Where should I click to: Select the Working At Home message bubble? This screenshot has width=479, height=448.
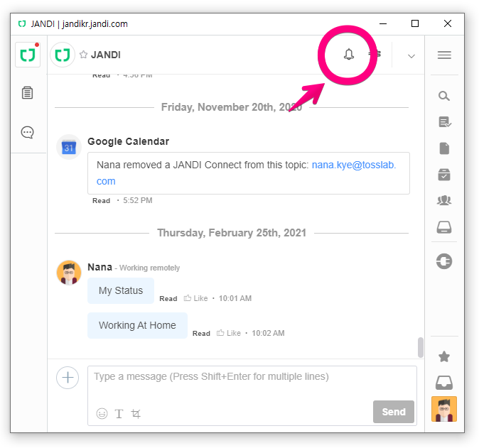[137, 325]
